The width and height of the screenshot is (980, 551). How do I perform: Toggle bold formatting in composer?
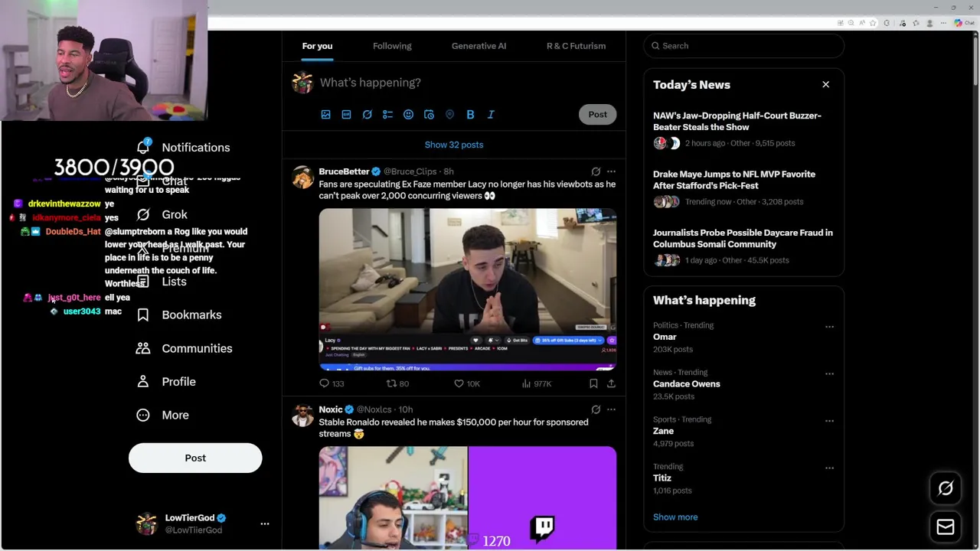pyautogui.click(x=470, y=115)
